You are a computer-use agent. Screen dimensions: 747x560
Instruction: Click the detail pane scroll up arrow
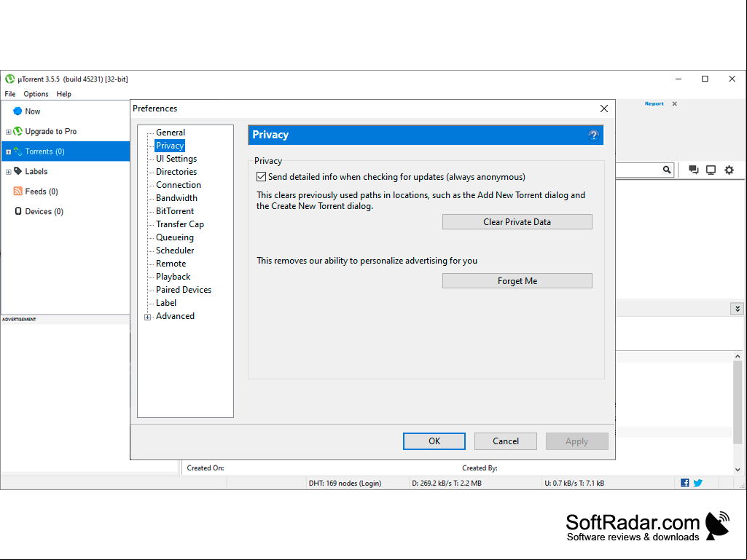tap(738, 356)
